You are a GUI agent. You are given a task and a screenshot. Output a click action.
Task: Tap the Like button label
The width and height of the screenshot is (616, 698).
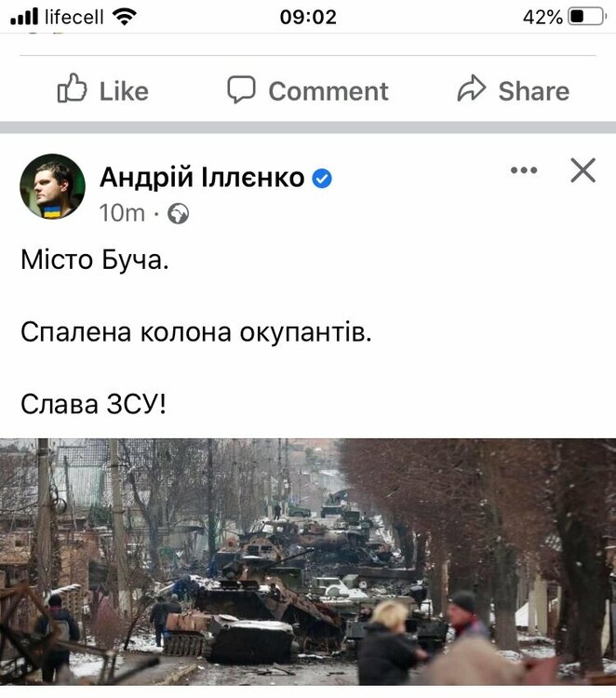[124, 91]
